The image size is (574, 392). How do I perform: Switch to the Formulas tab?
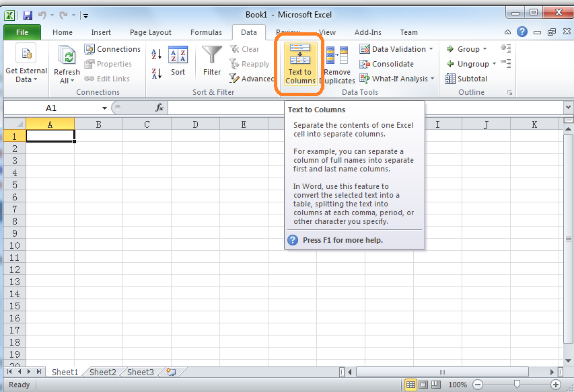[206, 32]
